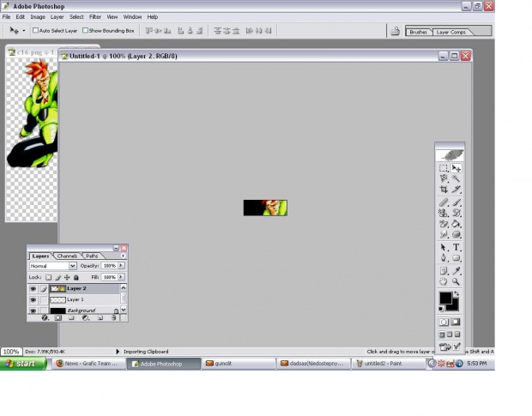The image size is (532, 416).
Task: Switch to Standard Screen mode
Action: pyautogui.click(x=442, y=335)
